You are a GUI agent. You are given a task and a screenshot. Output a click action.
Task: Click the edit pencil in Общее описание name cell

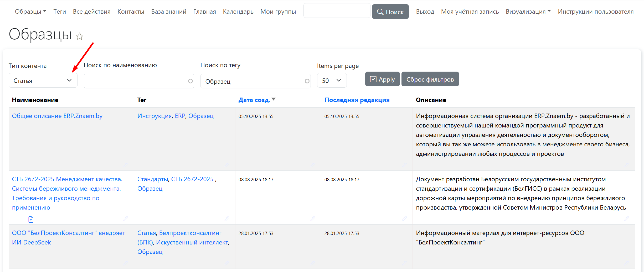(126, 165)
